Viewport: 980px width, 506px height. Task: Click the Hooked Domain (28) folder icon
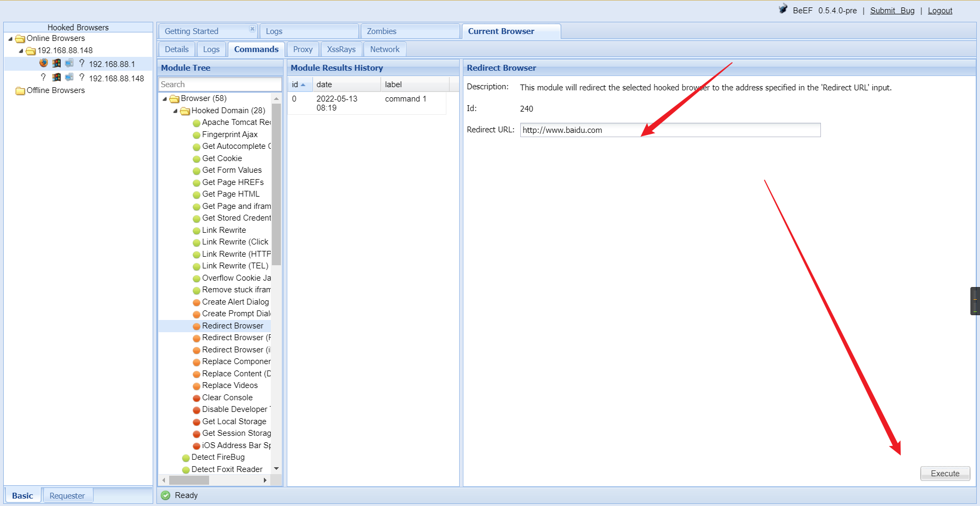click(x=185, y=111)
